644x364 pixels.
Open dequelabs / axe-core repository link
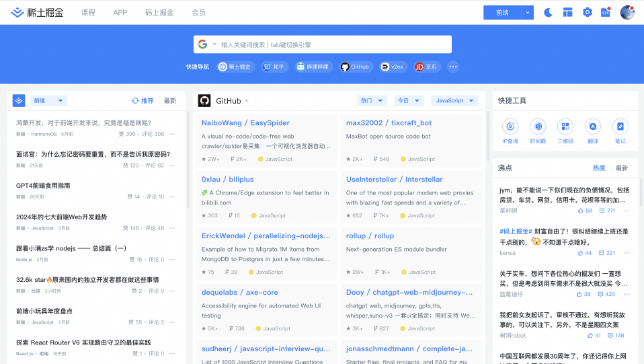coord(239,292)
